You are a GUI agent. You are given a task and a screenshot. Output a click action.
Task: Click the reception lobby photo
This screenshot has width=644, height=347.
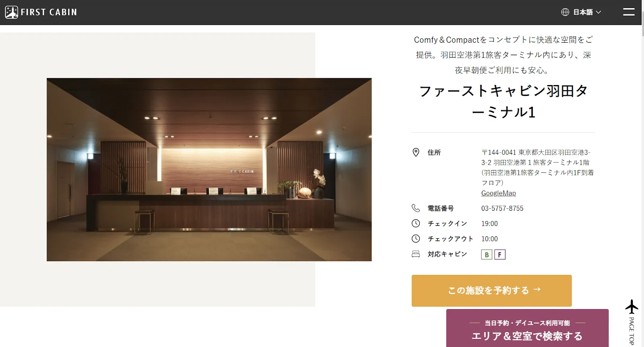(209, 170)
